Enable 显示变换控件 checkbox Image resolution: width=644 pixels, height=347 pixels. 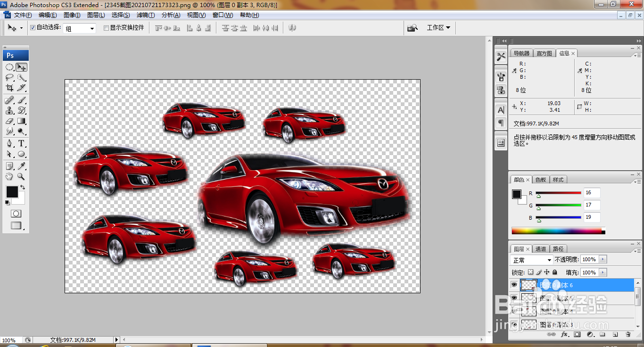point(106,28)
